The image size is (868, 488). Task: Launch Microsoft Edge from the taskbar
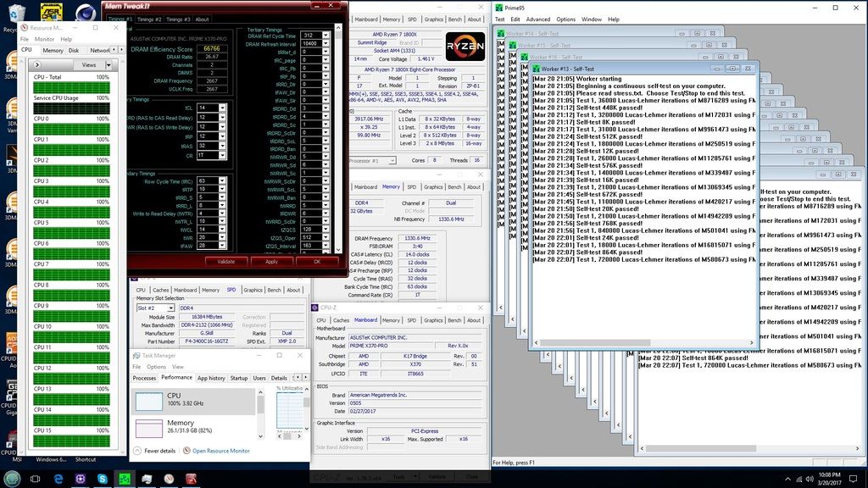(58, 479)
